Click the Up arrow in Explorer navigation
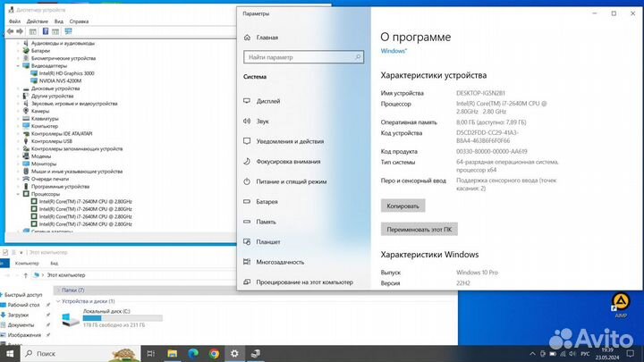644x362 pixels. pyautogui.click(x=25, y=275)
